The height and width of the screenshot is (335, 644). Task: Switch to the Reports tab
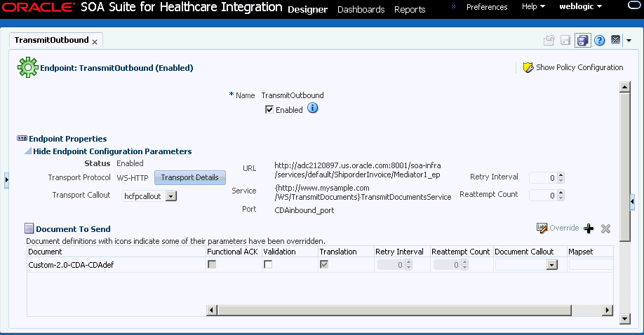[x=410, y=9]
